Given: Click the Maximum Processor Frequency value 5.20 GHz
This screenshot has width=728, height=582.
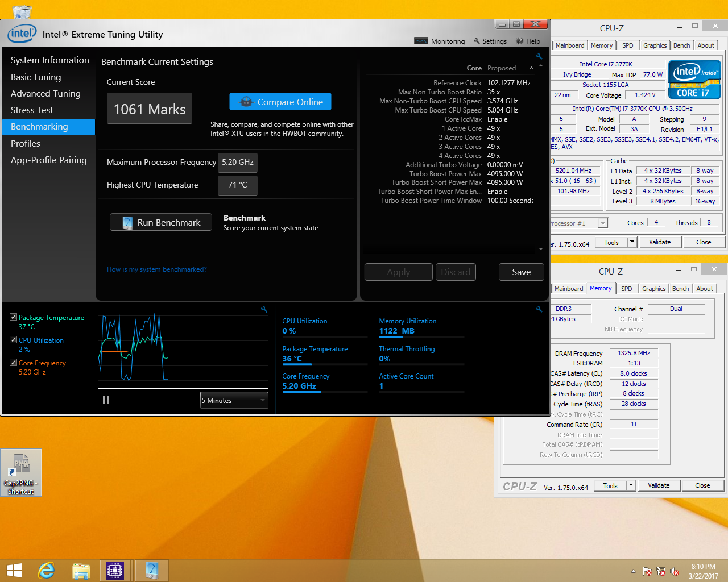Looking at the screenshot, I should pyautogui.click(x=238, y=163).
